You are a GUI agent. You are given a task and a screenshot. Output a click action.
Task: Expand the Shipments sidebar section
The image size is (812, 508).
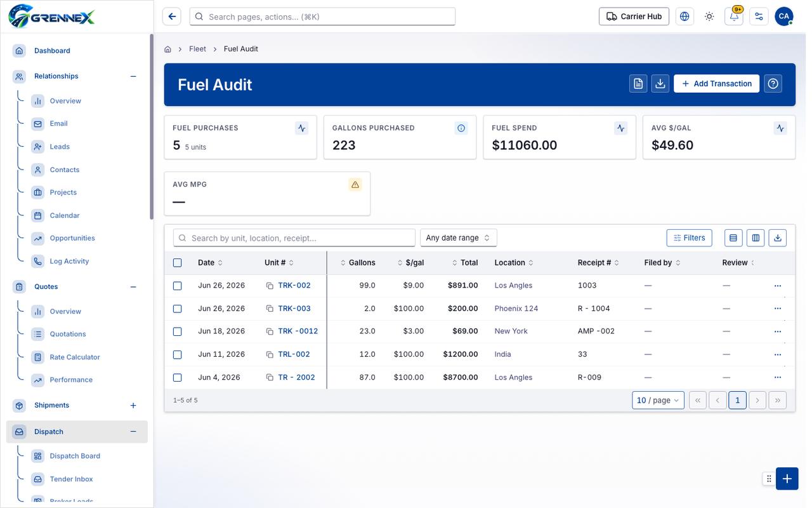pyautogui.click(x=133, y=405)
